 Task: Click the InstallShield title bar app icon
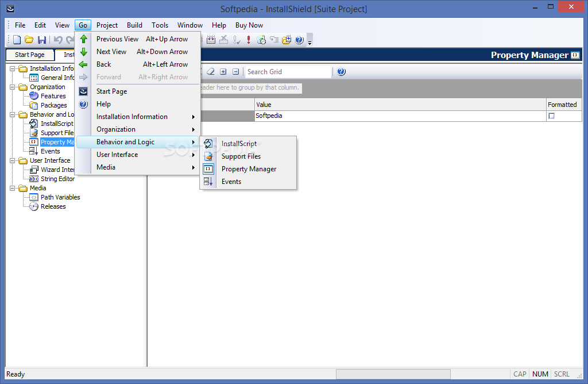click(10, 8)
